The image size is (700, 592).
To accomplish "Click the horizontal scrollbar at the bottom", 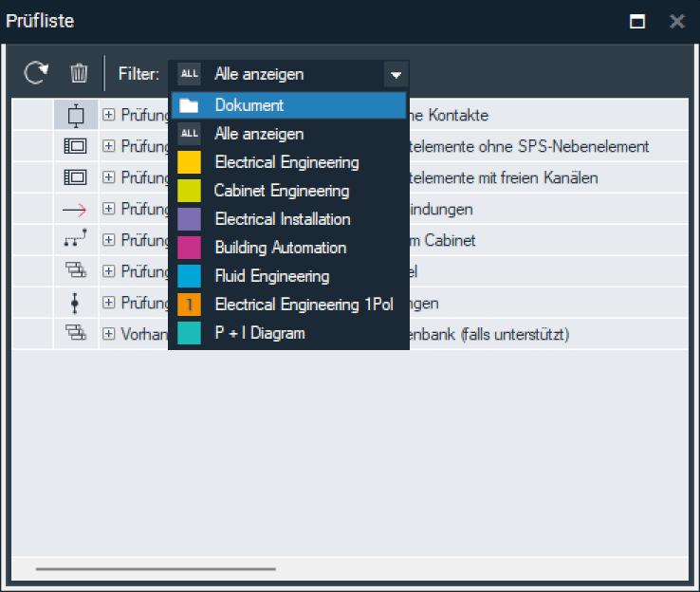I will pyautogui.click(x=156, y=569).
